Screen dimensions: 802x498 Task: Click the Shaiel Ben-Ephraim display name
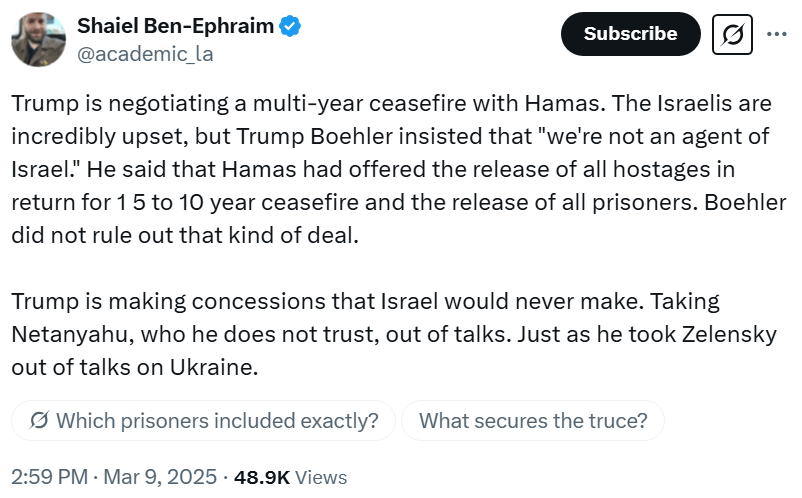175,27
